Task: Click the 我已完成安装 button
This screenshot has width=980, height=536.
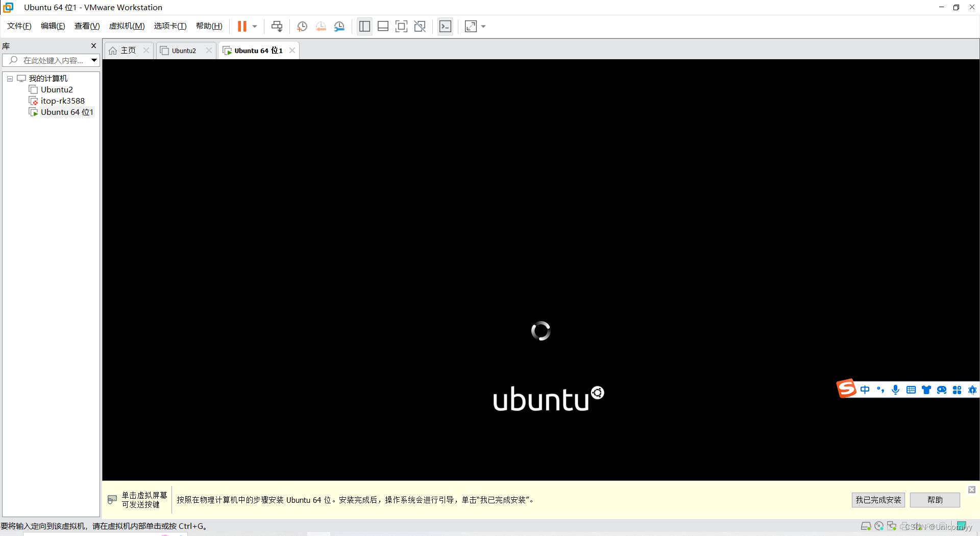Action: tap(878, 500)
